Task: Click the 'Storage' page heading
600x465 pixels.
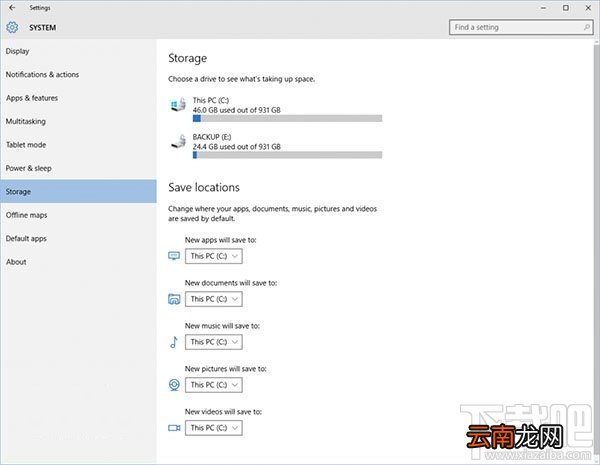Action: [188, 58]
